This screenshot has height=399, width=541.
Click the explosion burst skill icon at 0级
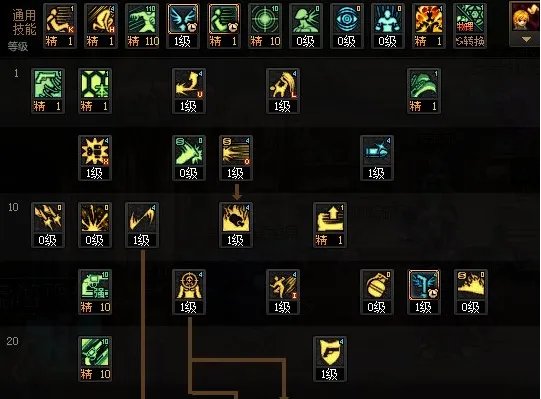[x=95, y=225]
